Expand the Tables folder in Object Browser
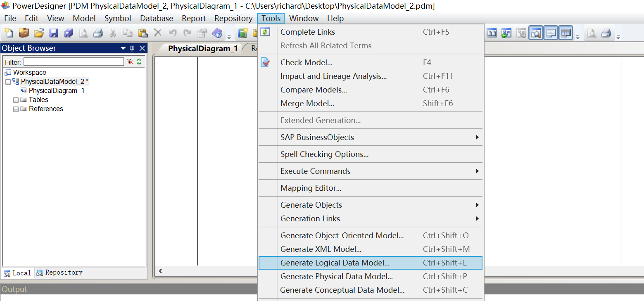Image resolution: width=644 pixels, height=301 pixels. (16, 100)
